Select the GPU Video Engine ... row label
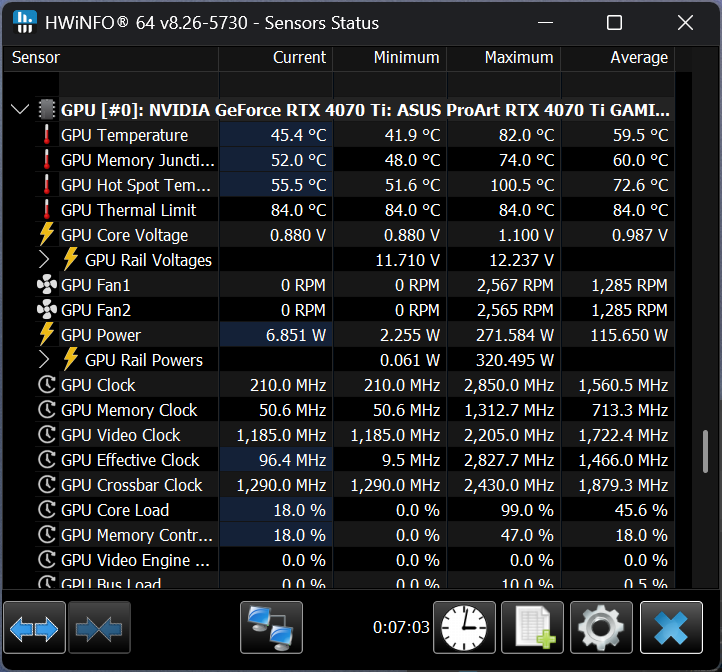722x672 pixels. click(135, 560)
